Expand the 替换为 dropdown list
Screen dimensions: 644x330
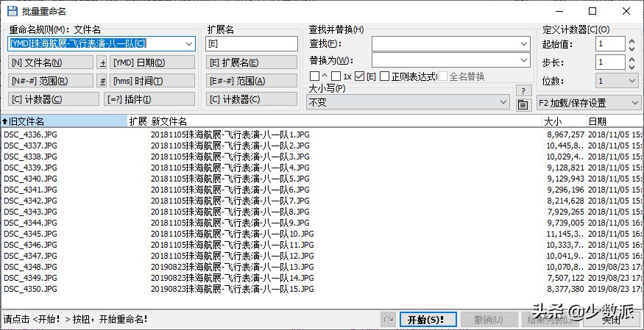524,60
